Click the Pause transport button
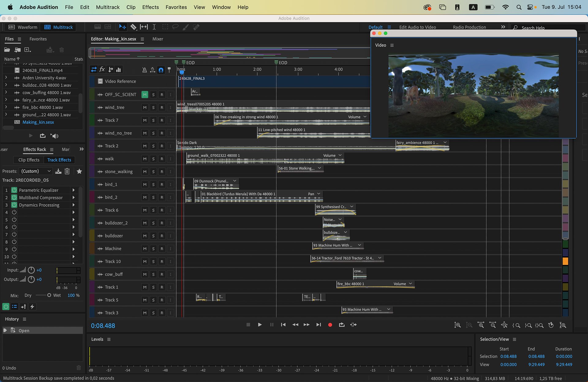Screen dimensions: 588x382 (272, 325)
